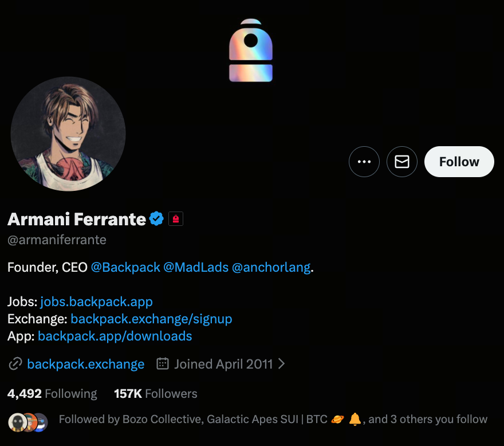View the 157K Followers list

click(x=155, y=393)
